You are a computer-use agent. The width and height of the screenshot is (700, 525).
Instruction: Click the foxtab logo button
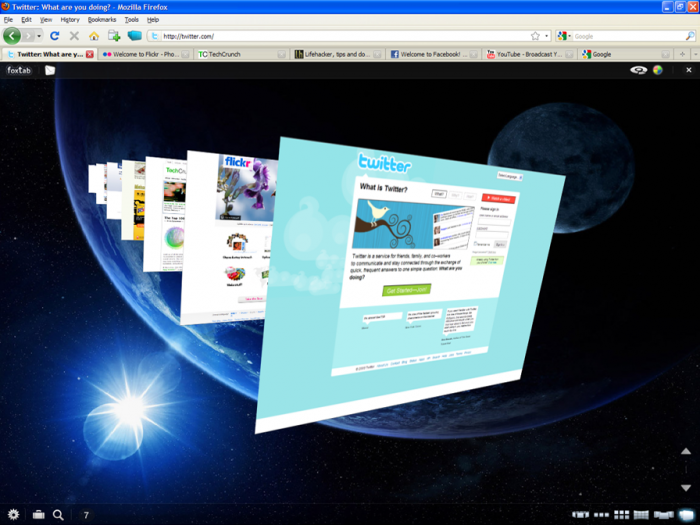pyautogui.click(x=18, y=70)
